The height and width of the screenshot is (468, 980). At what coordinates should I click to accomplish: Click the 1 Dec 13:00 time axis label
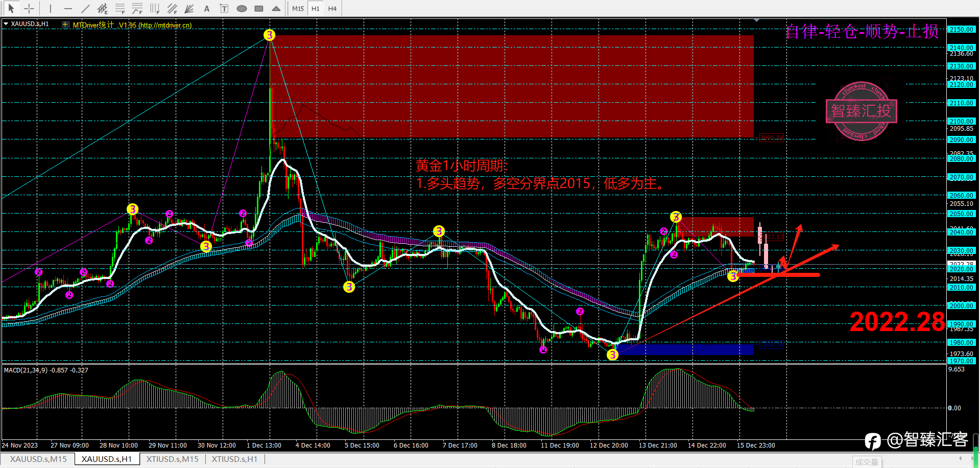264,445
